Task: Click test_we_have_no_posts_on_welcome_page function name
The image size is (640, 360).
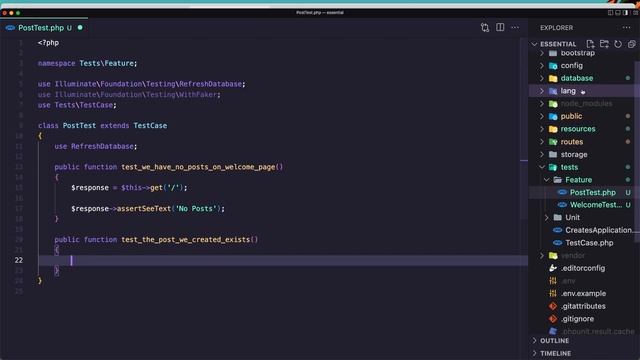Action: pos(198,167)
